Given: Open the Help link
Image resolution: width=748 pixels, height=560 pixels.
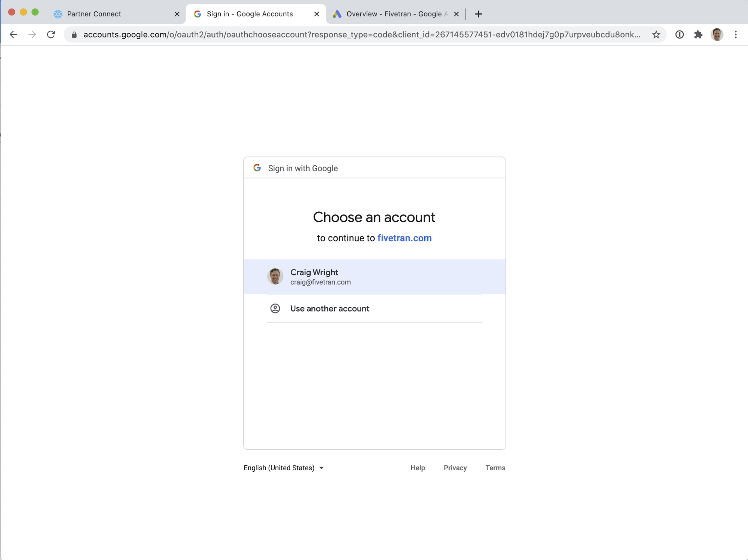Looking at the screenshot, I should (418, 468).
